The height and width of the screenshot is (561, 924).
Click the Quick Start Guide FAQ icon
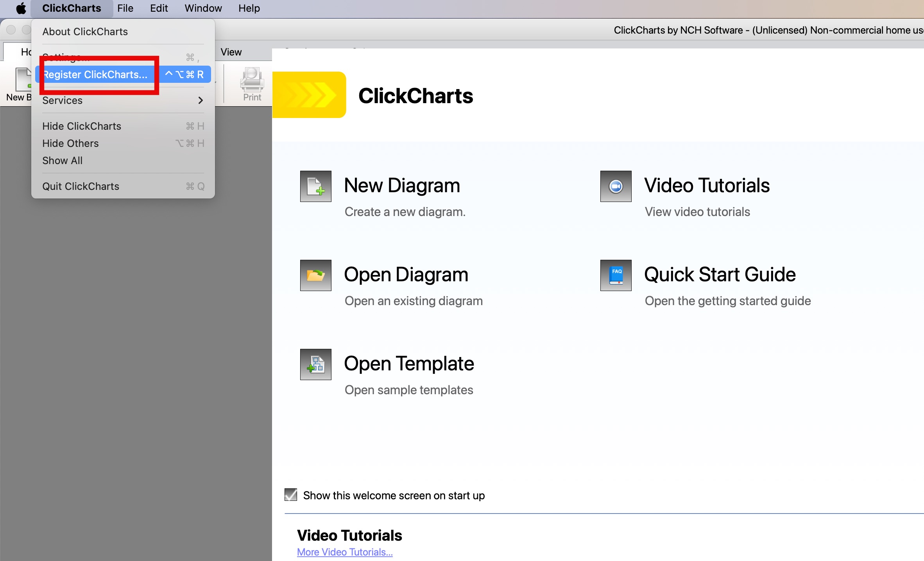click(616, 275)
